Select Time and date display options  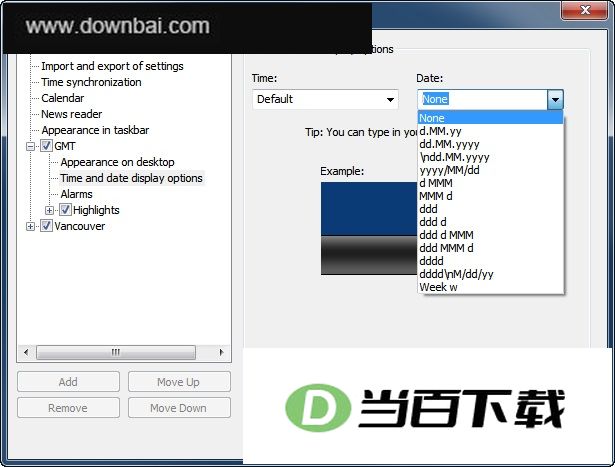(131, 178)
